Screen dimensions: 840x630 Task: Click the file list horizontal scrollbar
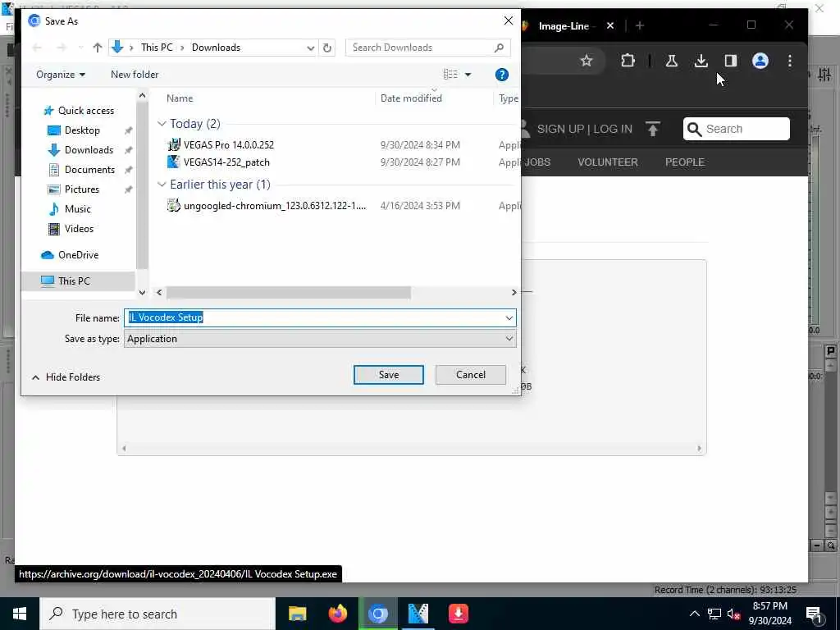[288, 293]
